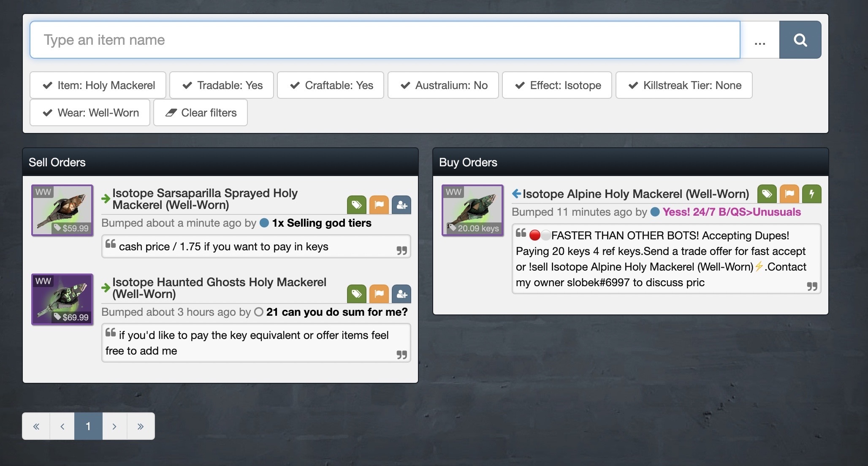The height and width of the screenshot is (466, 868).
Task: Open user 1x Selling god tiers profile
Action: click(x=321, y=223)
